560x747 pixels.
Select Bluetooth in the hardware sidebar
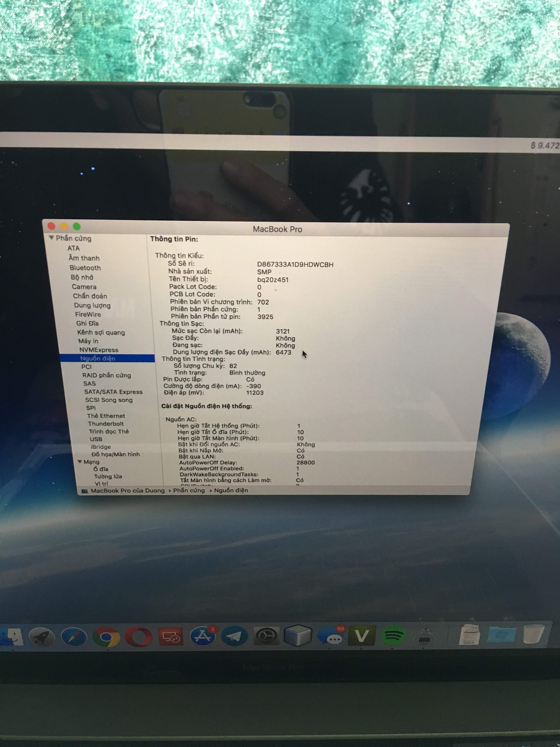tap(85, 268)
